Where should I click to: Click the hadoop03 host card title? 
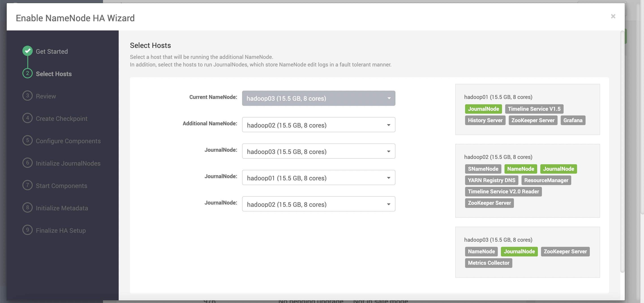pos(498,240)
